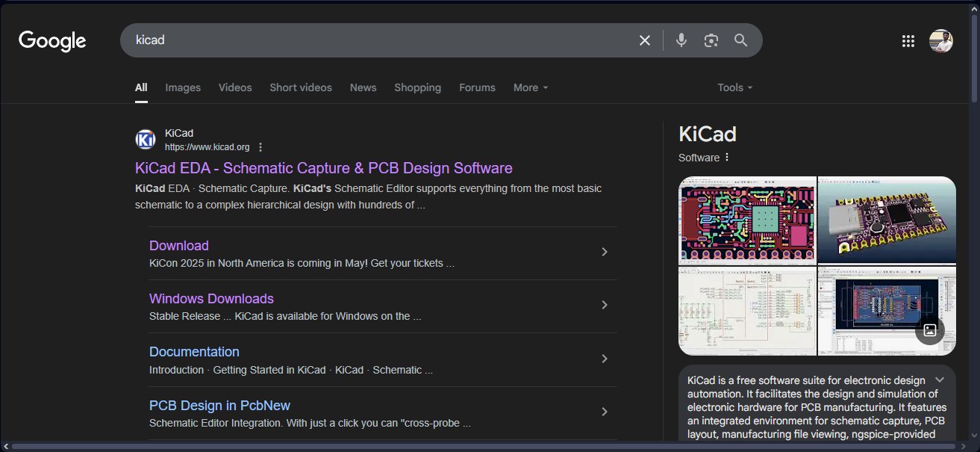Open the PCB Design in PcbNew sitelink
The width and height of the screenshot is (980, 452).
(x=219, y=406)
